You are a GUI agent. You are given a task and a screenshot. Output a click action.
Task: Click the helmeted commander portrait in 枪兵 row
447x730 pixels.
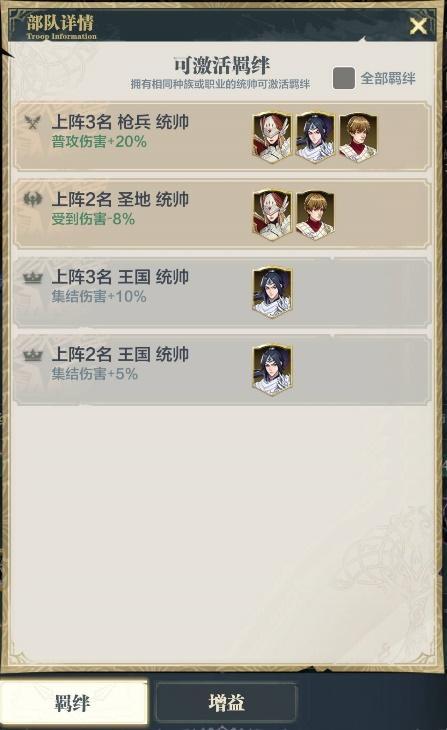(x=272, y=137)
